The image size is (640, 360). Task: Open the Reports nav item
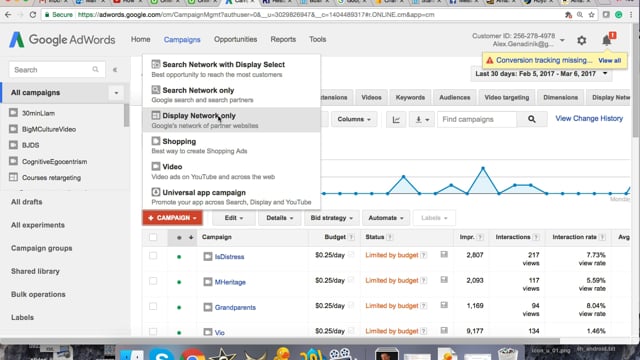coord(283,40)
